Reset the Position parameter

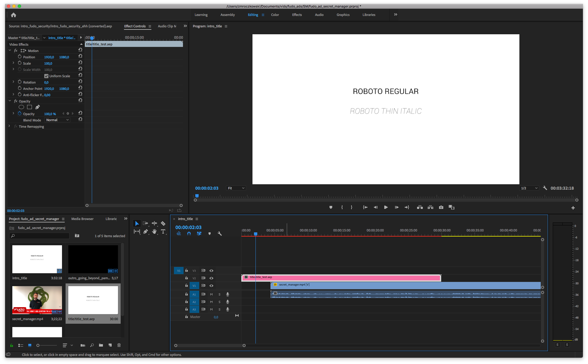[80, 56]
